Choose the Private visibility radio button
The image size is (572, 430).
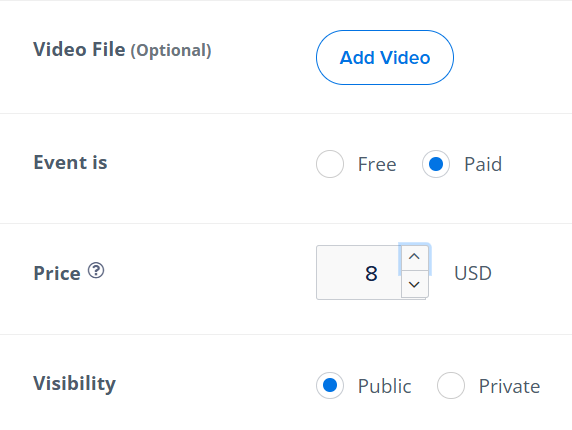point(451,385)
